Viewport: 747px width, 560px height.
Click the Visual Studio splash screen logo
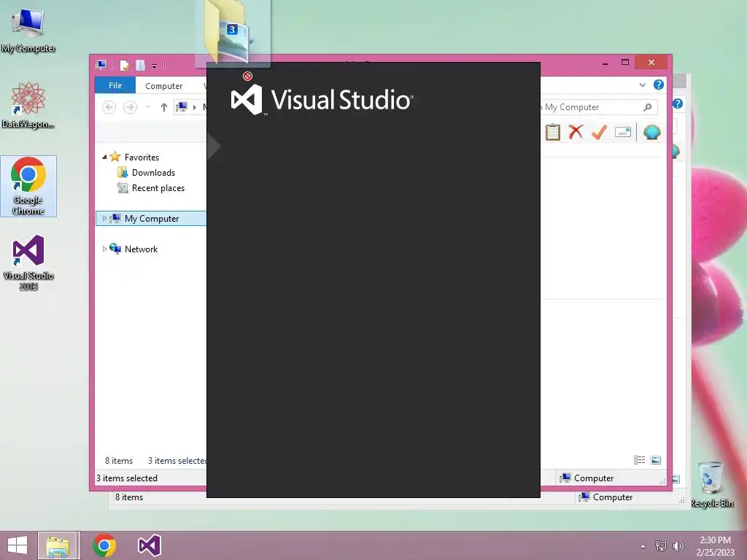[x=322, y=100]
